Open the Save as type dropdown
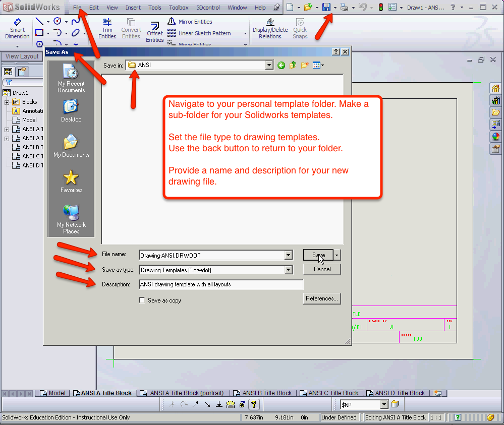This screenshot has height=425, width=504. point(288,270)
